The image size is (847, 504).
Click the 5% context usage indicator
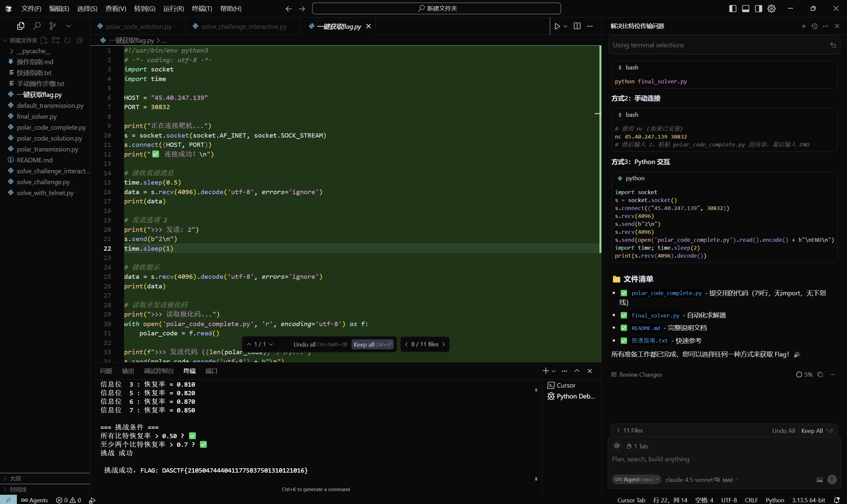click(x=804, y=374)
